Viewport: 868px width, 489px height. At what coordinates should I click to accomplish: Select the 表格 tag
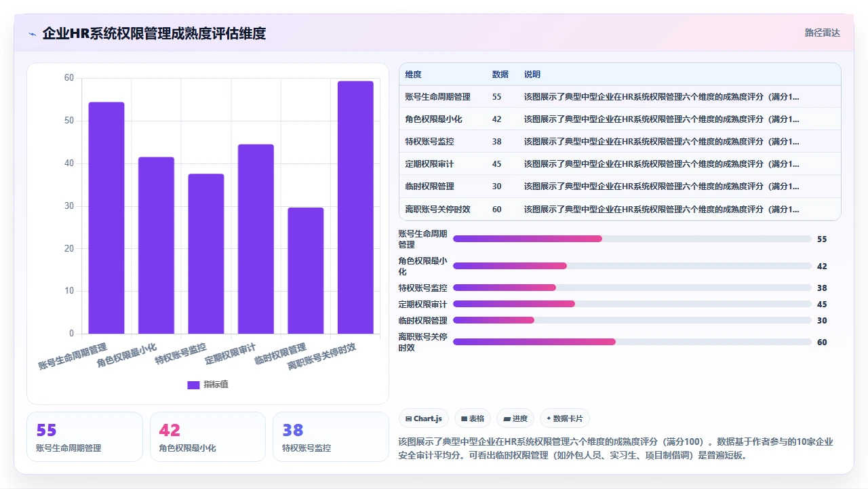coord(473,418)
